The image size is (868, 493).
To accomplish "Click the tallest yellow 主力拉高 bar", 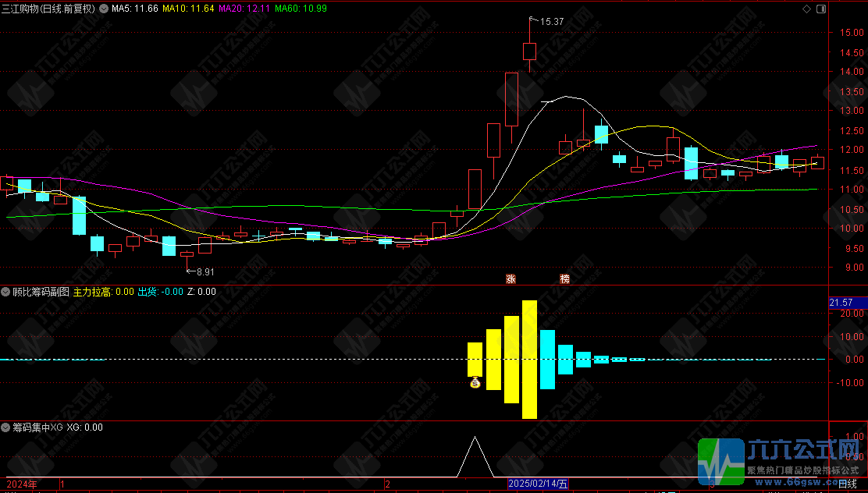I will pyautogui.click(x=529, y=360).
